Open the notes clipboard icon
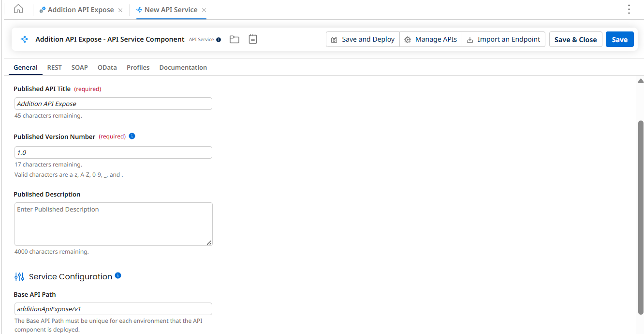644x334 pixels. point(253,39)
